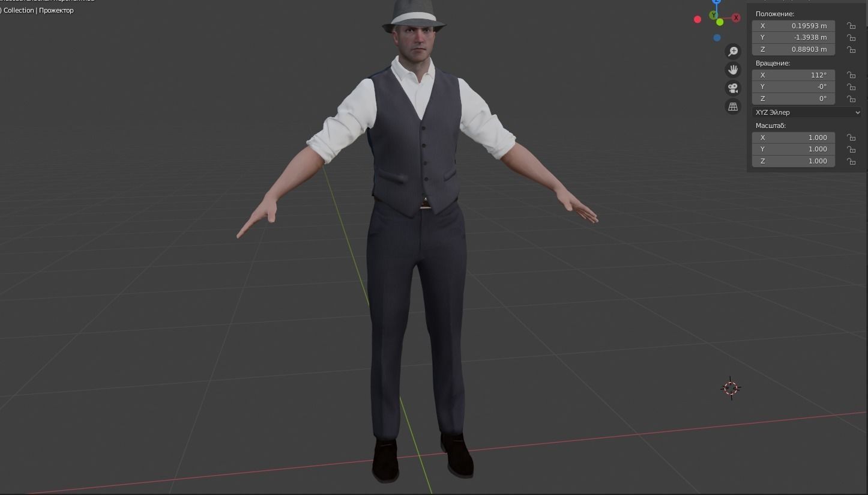The width and height of the screenshot is (868, 495).
Task: Click the labeled Y axis circle on gizmo
Action: point(714,15)
